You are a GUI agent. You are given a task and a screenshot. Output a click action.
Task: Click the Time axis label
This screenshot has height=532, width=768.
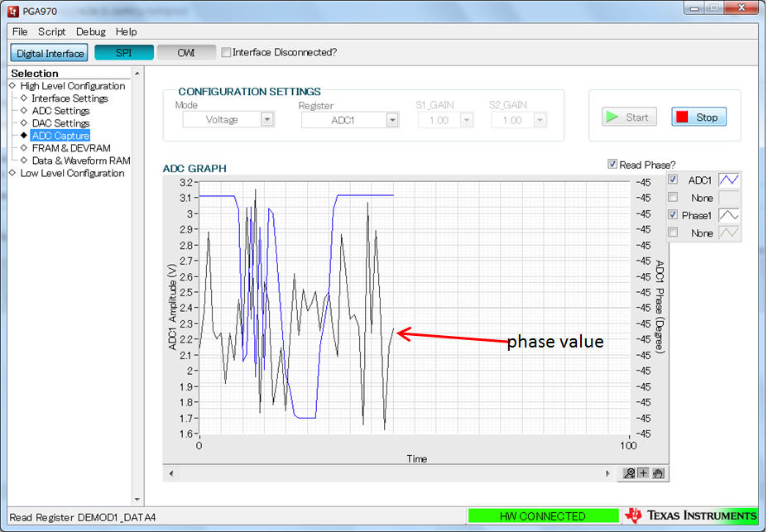click(x=417, y=458)
